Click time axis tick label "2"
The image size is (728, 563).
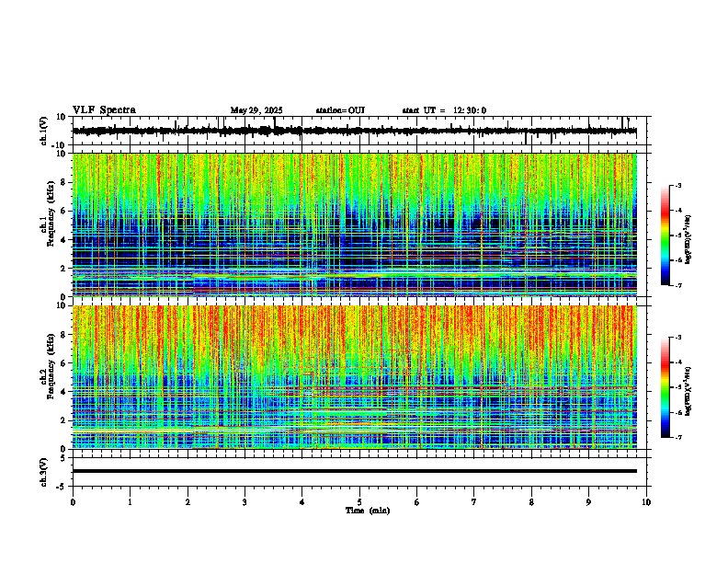tap(188, 502)
